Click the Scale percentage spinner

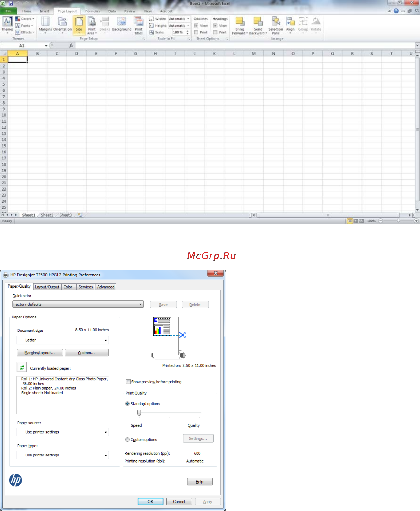[x=187, y=32]
